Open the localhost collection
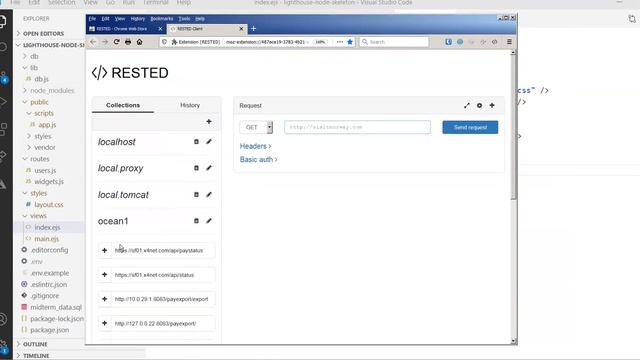The image size is (640, 360). pos(117,142)
